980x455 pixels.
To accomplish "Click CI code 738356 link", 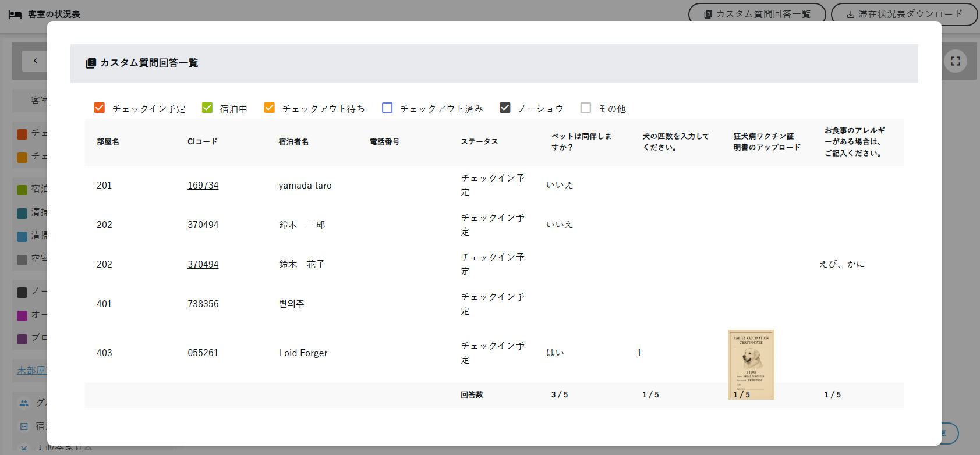I will click(203, 304).
